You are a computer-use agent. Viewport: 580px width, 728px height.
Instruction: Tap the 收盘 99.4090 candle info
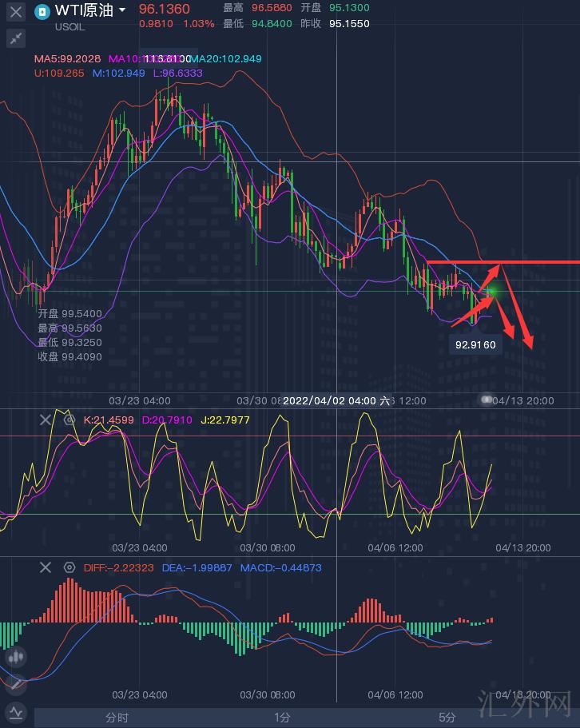click(70, 356)
